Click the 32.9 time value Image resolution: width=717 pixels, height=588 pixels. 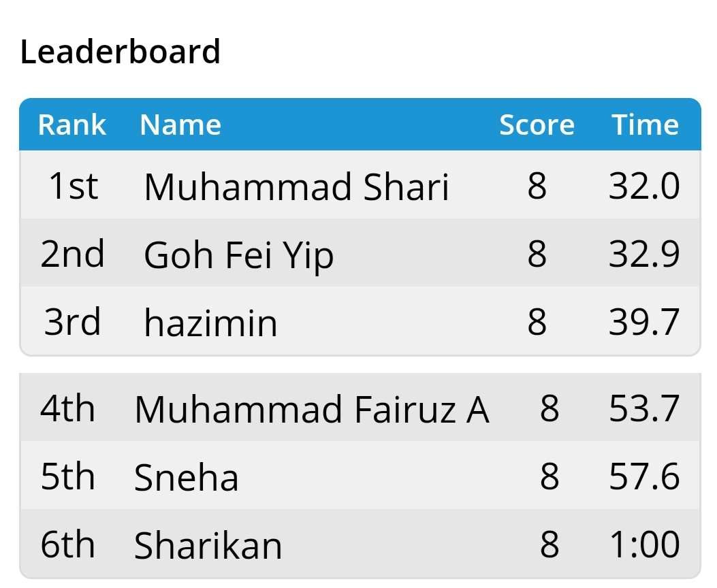pos(644,254)
